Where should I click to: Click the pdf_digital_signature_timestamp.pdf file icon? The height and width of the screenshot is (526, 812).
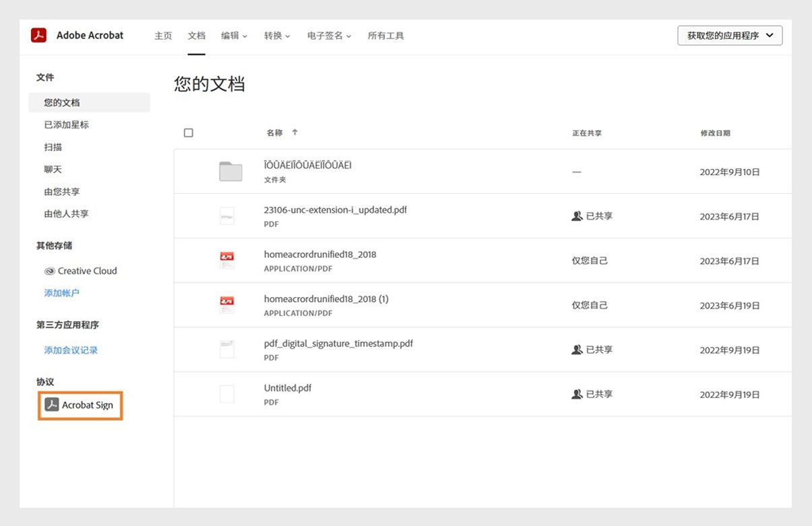coord(226,348)
